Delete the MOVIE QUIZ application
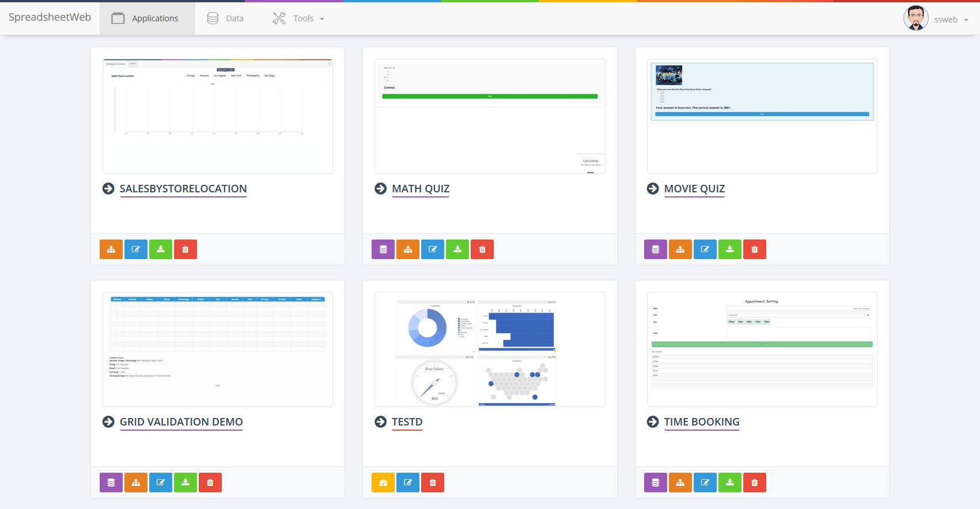This screenshot has height=509, width=980. [755, 249]
